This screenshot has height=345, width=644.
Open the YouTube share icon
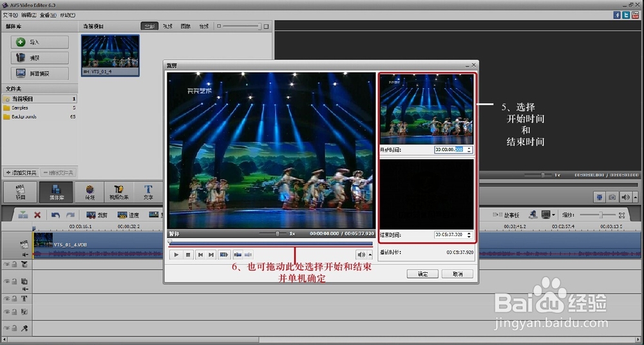[x=636, y=15]
